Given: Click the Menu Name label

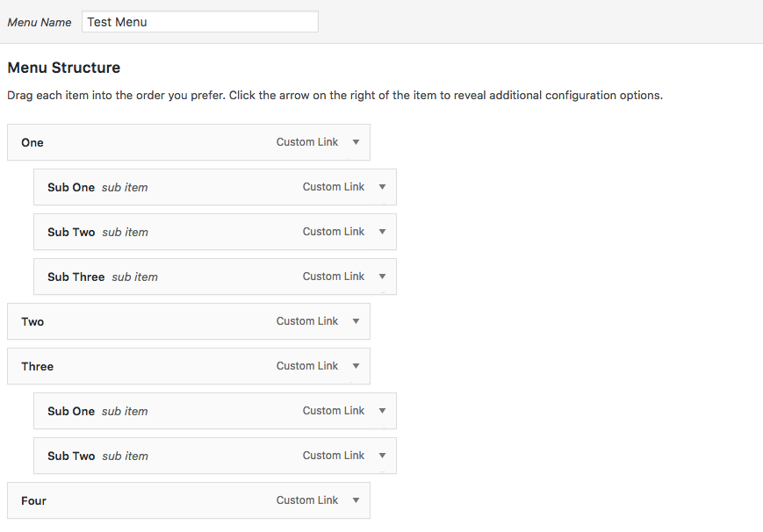Looking at the screenshot, I should tap(40, 23).
